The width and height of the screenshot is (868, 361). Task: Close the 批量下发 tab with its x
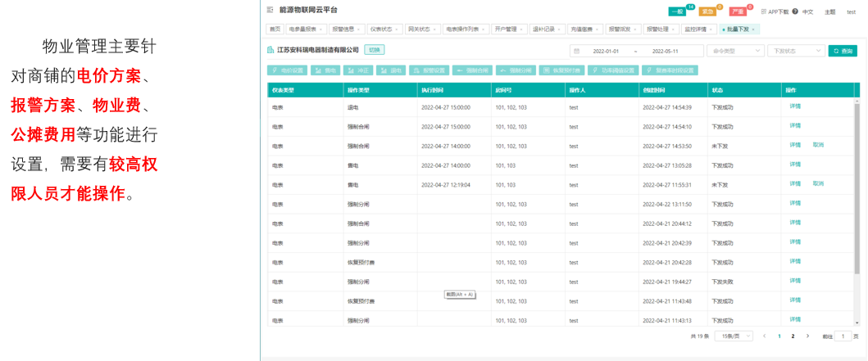coord(753,29)
